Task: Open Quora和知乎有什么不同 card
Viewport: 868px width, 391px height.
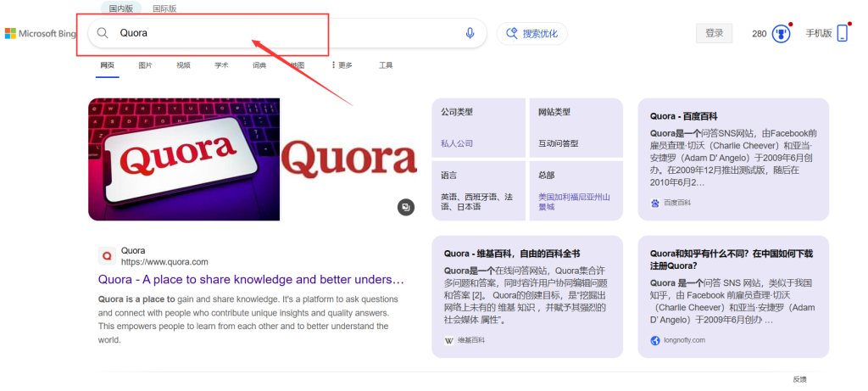Action: tap(733, 297)
